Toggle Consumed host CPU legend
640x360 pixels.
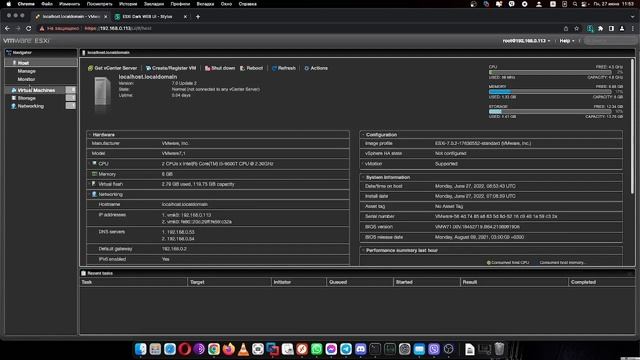coord(508,262)
